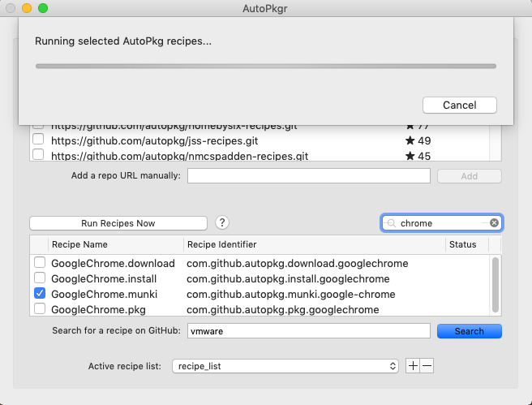This screenshot has height=405, width=532.
Task: Remove recipe list with minus button
Action: coord(427,366)
